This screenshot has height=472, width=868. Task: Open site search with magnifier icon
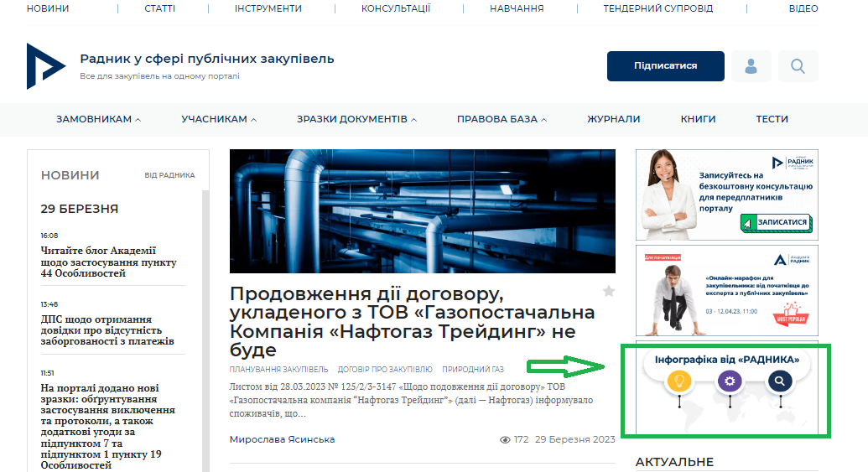click(798, 66)
